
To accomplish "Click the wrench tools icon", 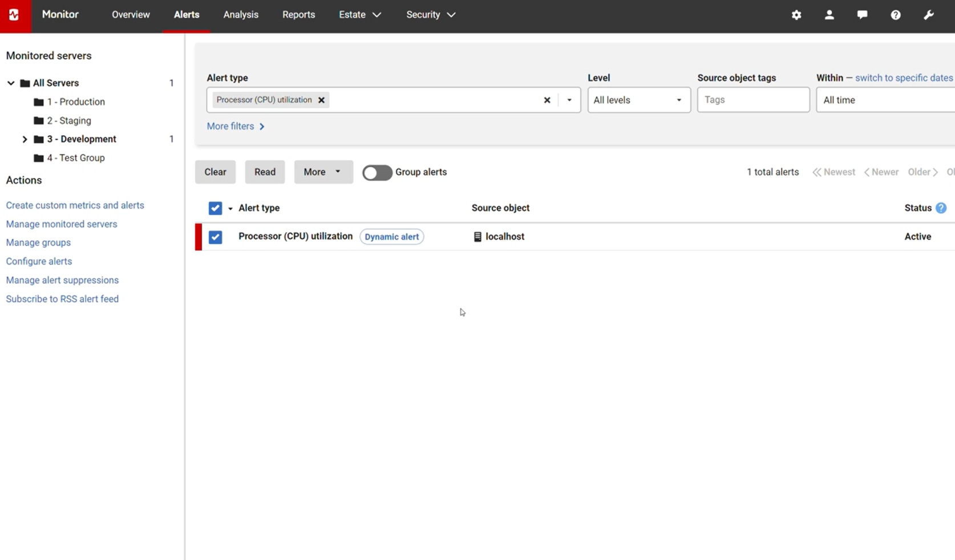I will point(929,15).
